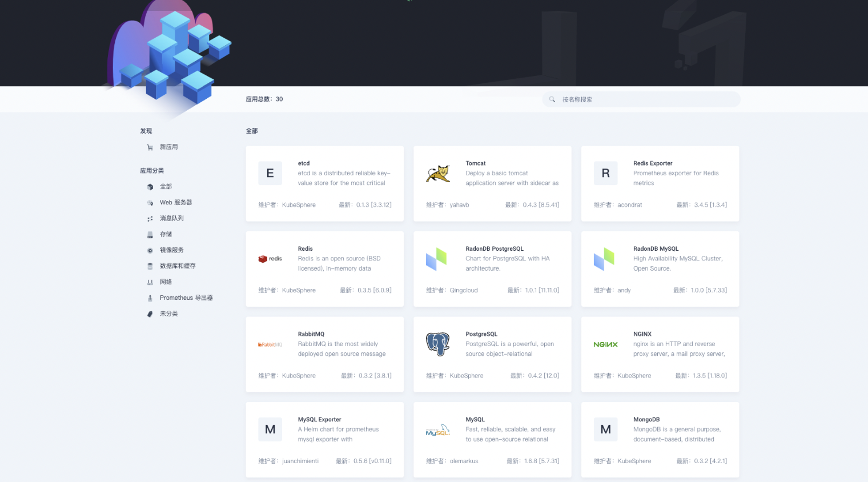Screen dimensions: 868x482
Task: Open the RadonDB PostgreSQL app title
Action: pos(495,249)
